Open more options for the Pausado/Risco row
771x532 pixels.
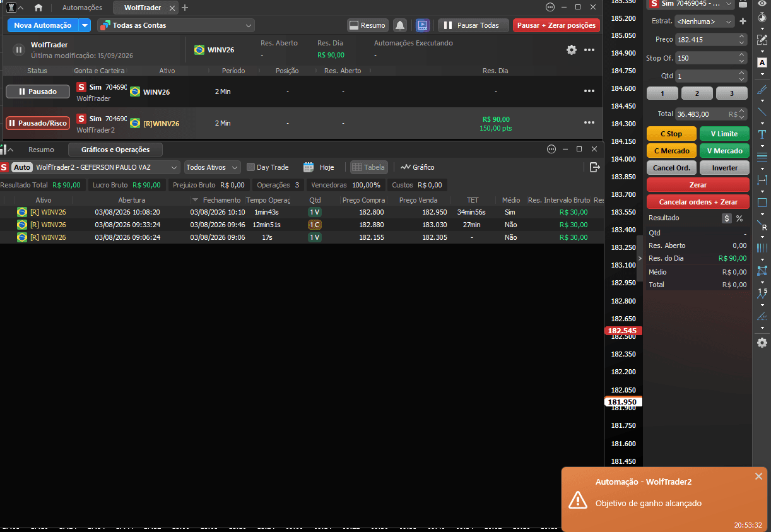(589, 123)
